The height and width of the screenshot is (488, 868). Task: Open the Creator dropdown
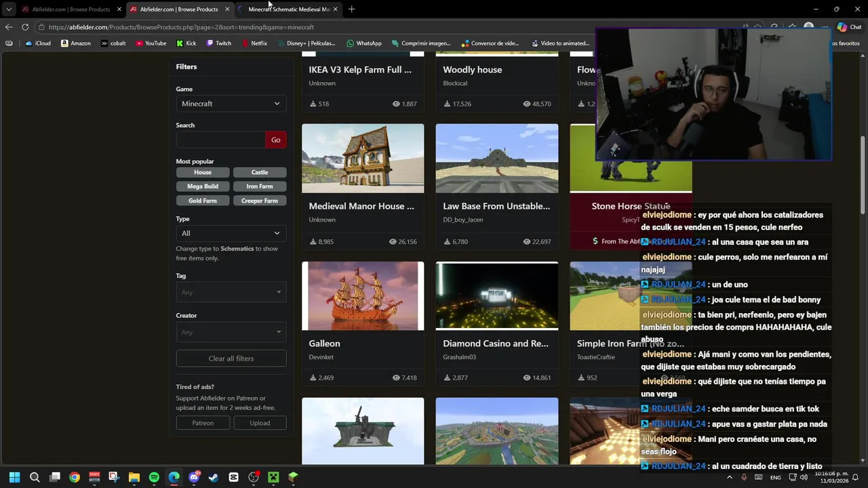pyautogui.click(x=231, y=332)
